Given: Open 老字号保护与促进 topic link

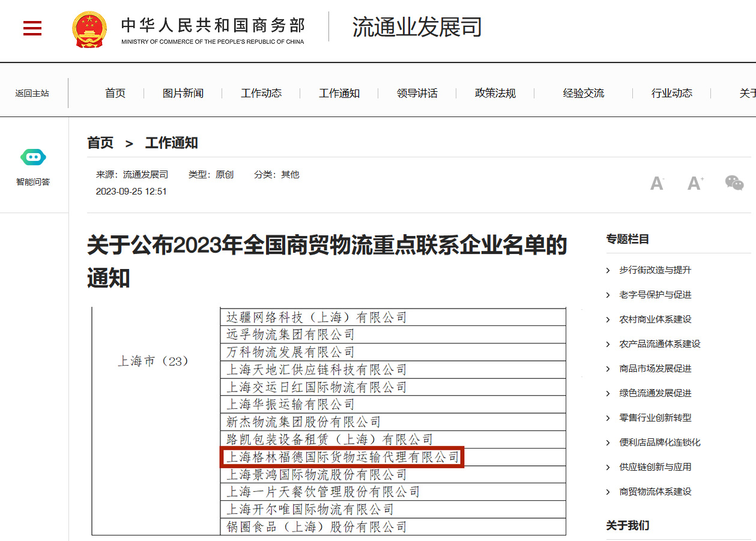Looking at the screenshot, I should pos(655,295).
